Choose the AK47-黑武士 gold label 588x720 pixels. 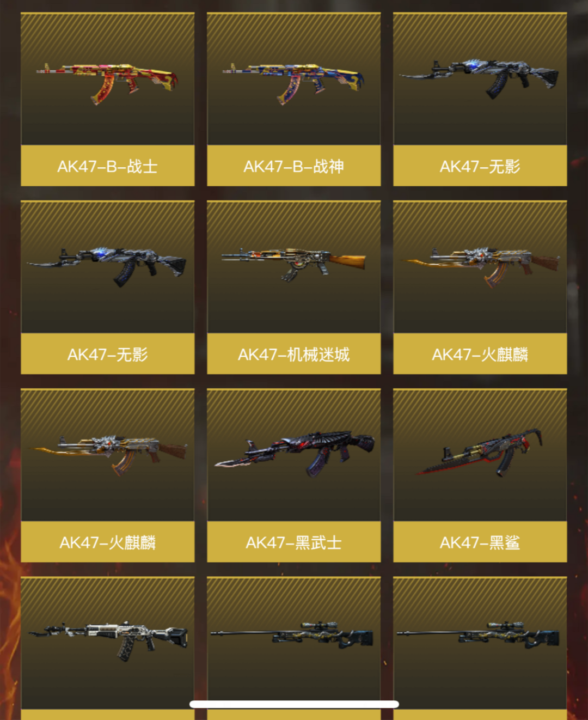[x=294, y=542]
